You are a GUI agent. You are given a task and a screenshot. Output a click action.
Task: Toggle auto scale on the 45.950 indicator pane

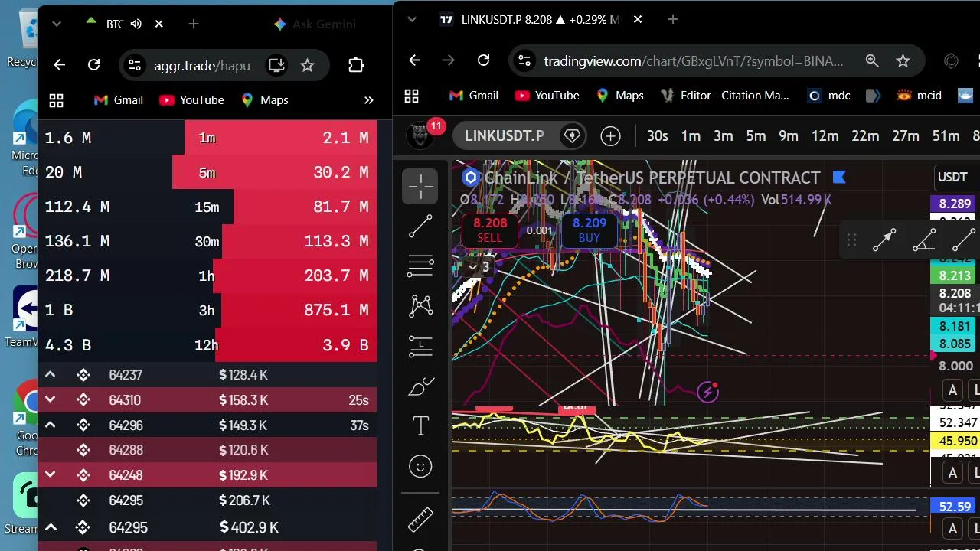[x=952, y=473]
